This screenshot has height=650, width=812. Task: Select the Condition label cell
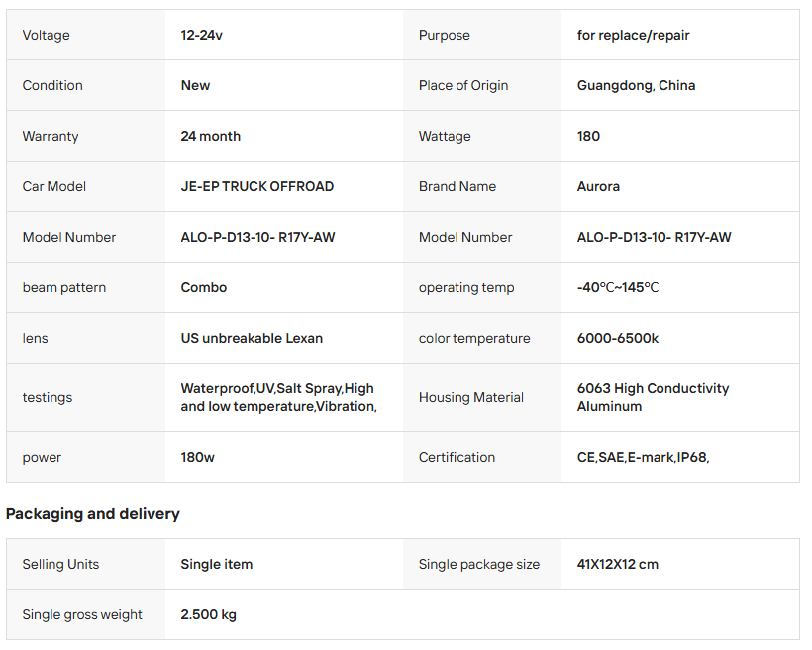pos(86,85)
